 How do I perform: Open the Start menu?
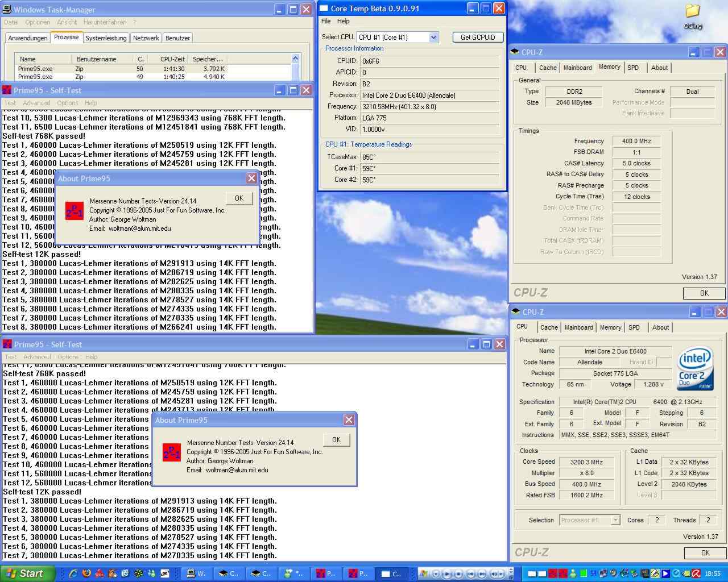point(28,573)
